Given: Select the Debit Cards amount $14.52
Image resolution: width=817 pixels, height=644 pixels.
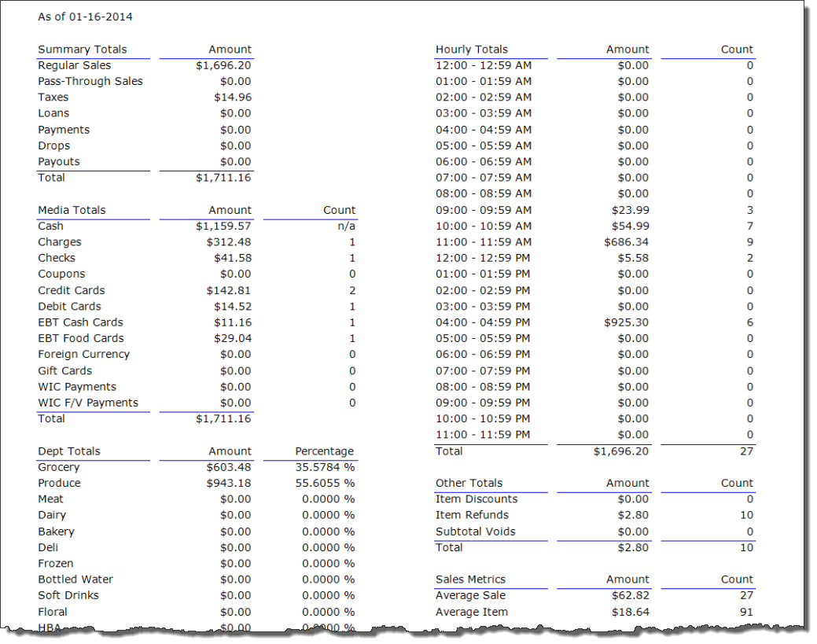Looking at the screenshot, I should coord(233,307).
